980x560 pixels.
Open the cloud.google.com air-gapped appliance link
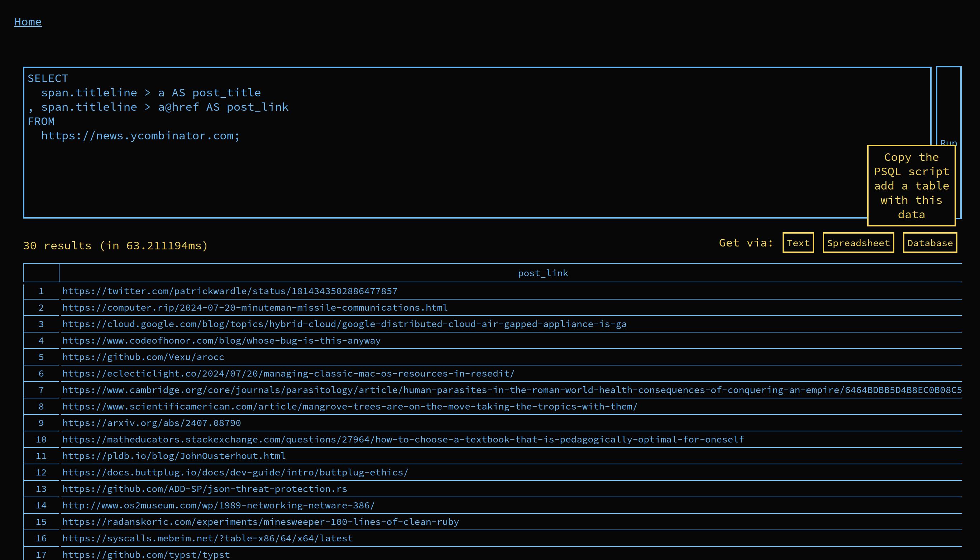[x=344, y=324]
